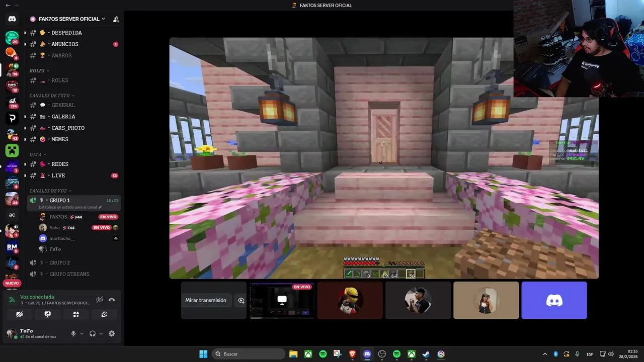Toggle noise suppression icon next to Voz conectada
Screen dimensions: 644x362
click(100, 300)
